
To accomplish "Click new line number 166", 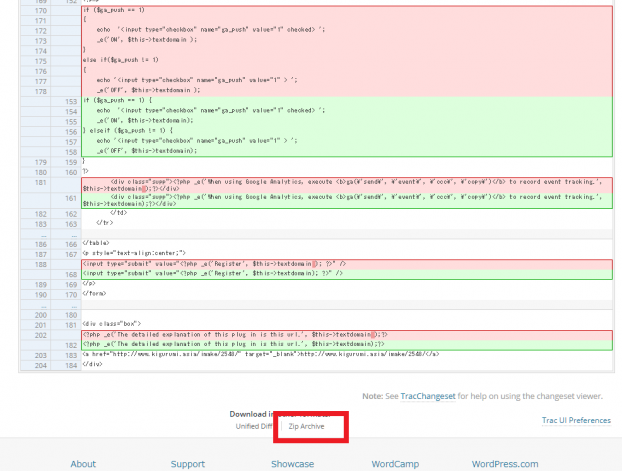I will coord(71,244).
